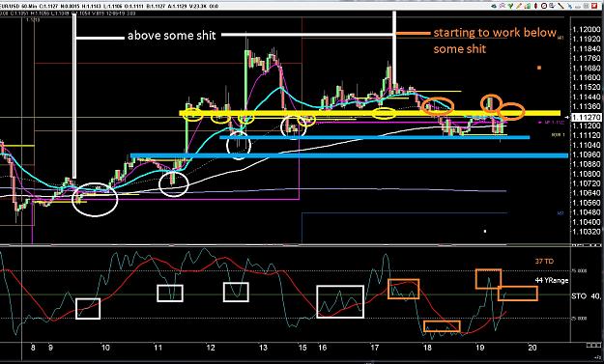The width and height of the screenshot is (604, 364).
Task: Click the date label 16 on time axis
Action: tap(322, 348)
